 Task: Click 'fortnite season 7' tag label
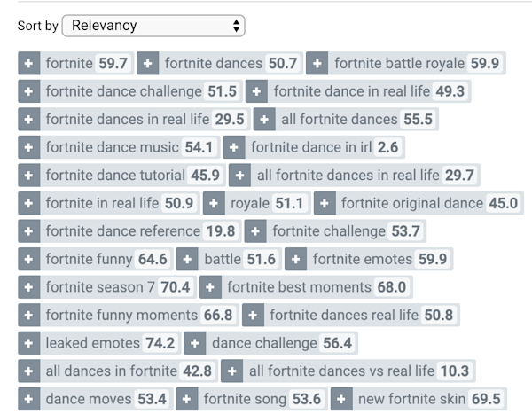point(100,287)
